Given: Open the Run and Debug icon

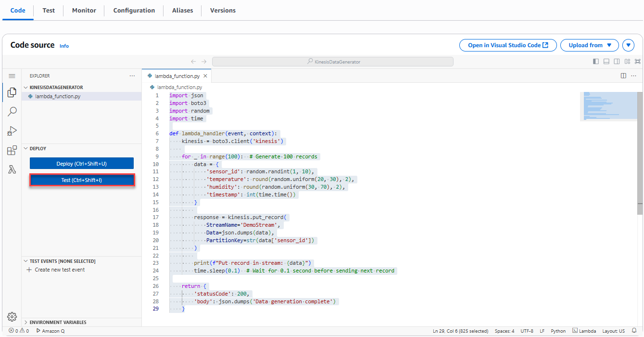Looking at the screenshot, I should click(x=12, y=131).
